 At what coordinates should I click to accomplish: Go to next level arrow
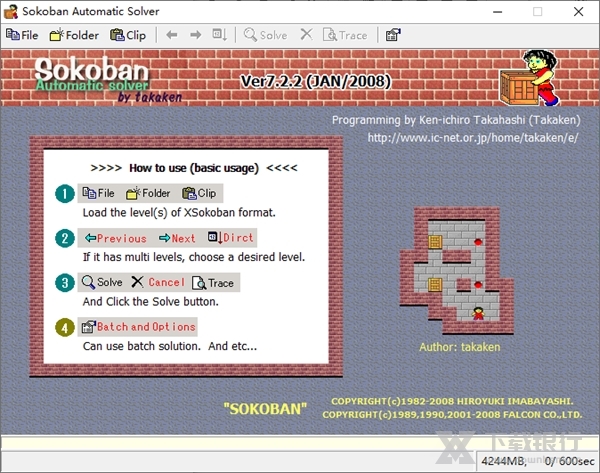click(x=196, y=35)
